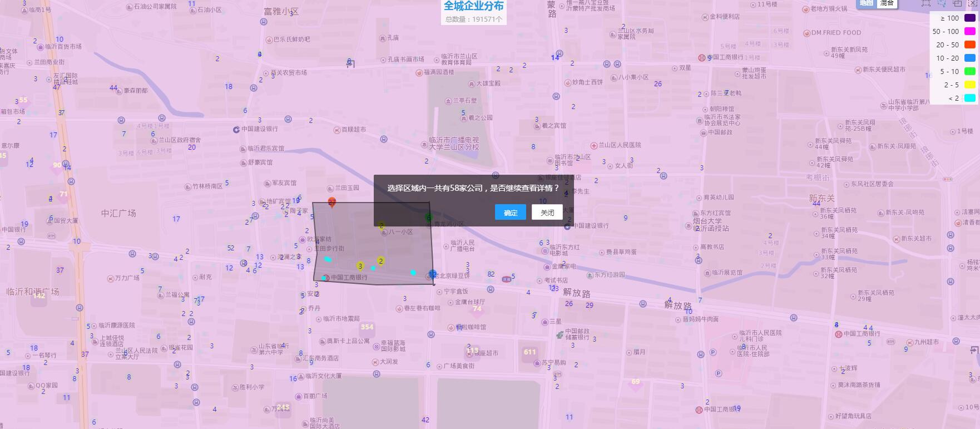Click the ≥ 100 dark purple legend swatch
980x429 pixels.
tap(969, 18)
